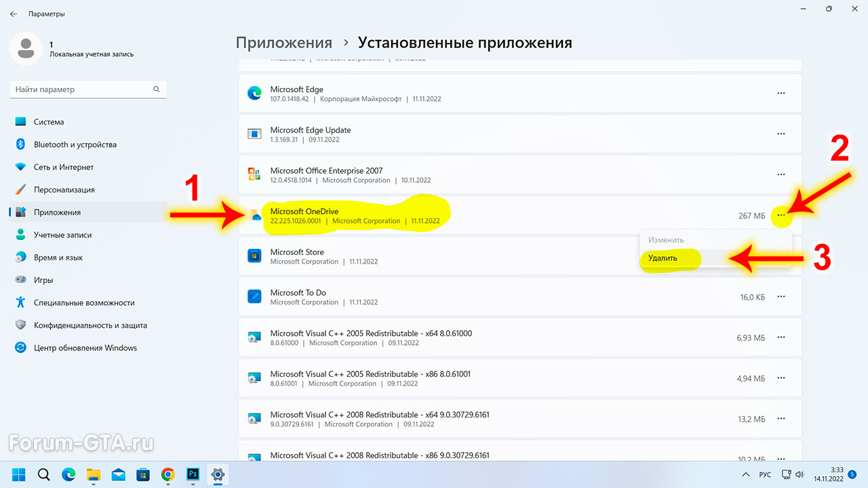Open options for Visual C++ 2005 x64 8.0.61000

[x=781, y=338]
